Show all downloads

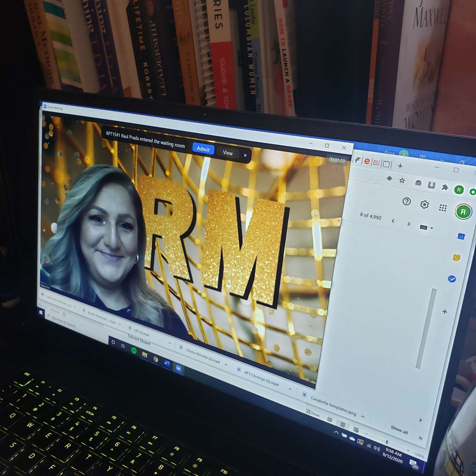pyautogui.click(x=399, y=429)
